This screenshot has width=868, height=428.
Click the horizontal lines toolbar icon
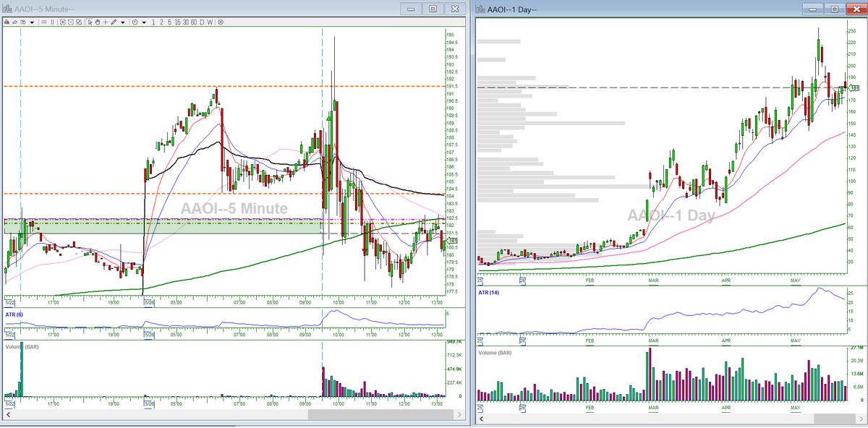[x=44, y=22]
